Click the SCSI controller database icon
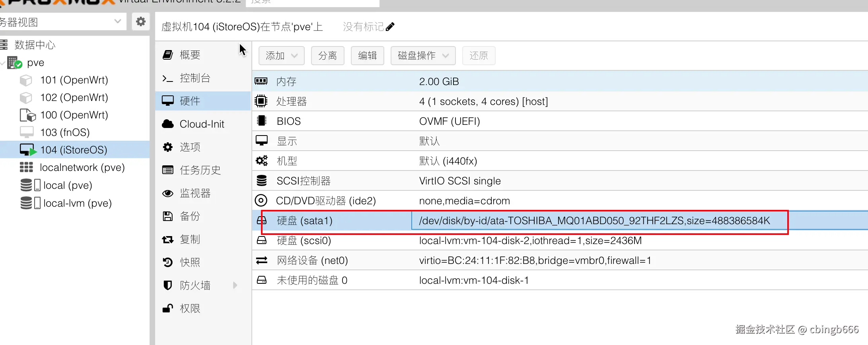The width and height of the screenshot is (868, 345). click(x=262, y=180)
